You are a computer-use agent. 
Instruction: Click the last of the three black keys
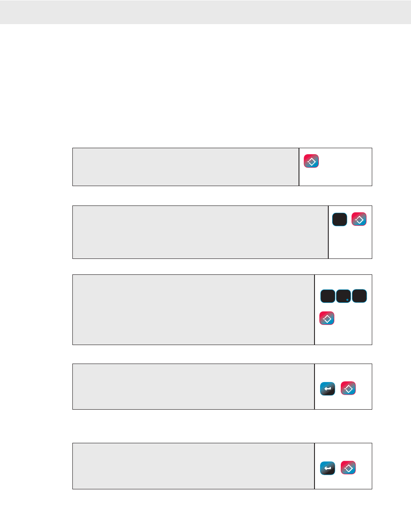359,296
